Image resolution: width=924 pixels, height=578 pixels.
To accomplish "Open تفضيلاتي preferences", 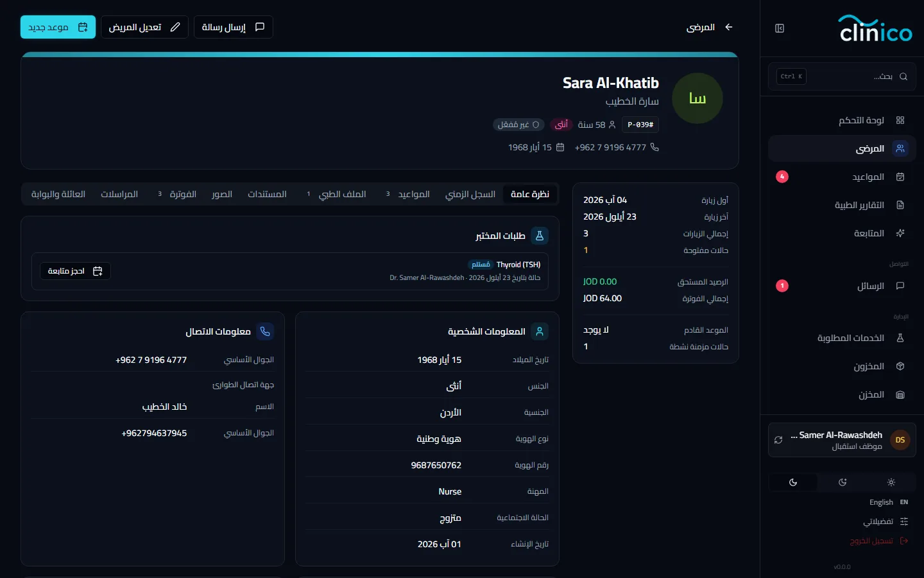I will pos(886,521).
